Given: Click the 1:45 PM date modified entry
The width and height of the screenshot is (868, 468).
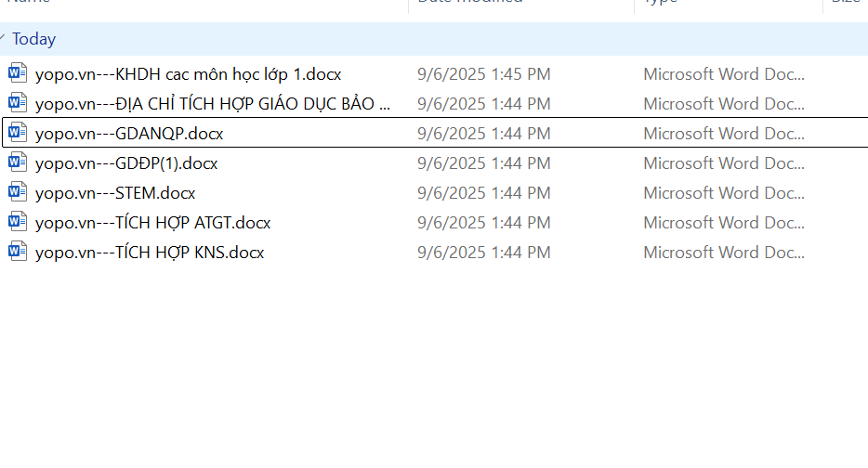Looking at the screenshot, I should coord(483,74).
